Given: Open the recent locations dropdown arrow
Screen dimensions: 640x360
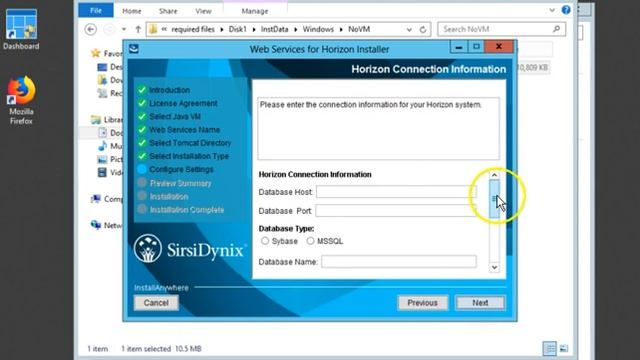Looking at the screenshot, I should [124, 29].
